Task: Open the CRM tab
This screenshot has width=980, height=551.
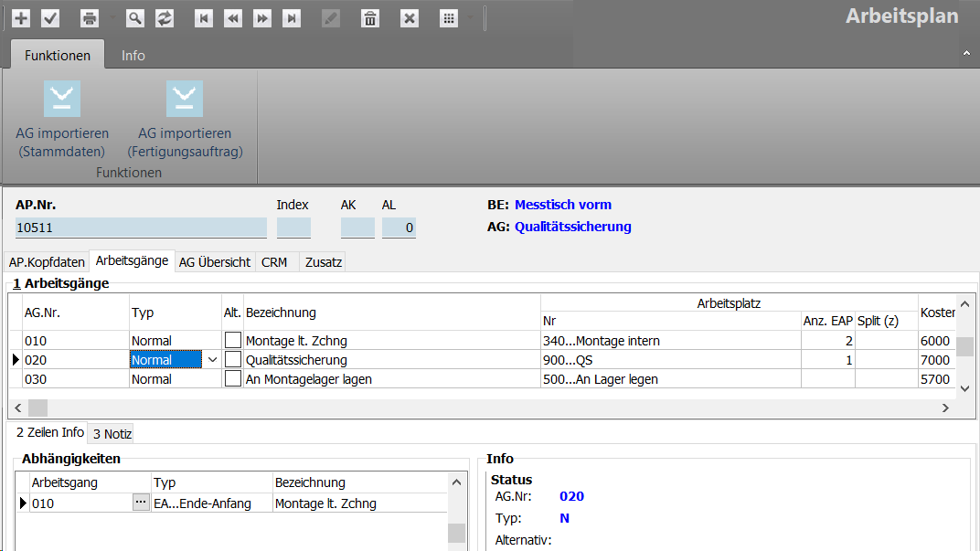Action: 274,262
